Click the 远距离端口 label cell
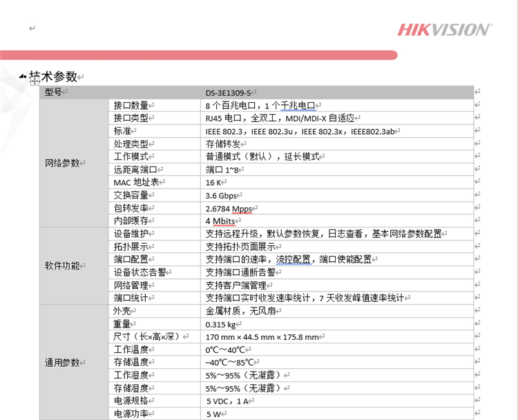Viewport: 518px width, 420px height. pos(154,169)
